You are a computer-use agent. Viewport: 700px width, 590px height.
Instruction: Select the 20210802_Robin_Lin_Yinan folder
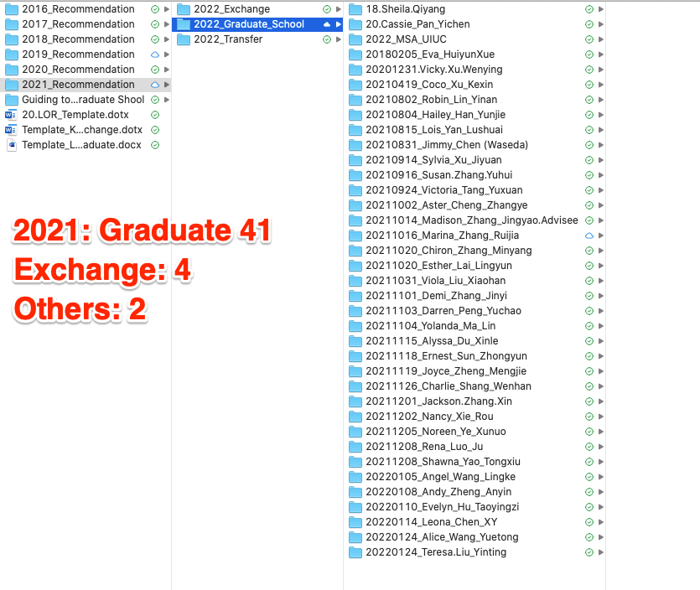pos(476,100)
